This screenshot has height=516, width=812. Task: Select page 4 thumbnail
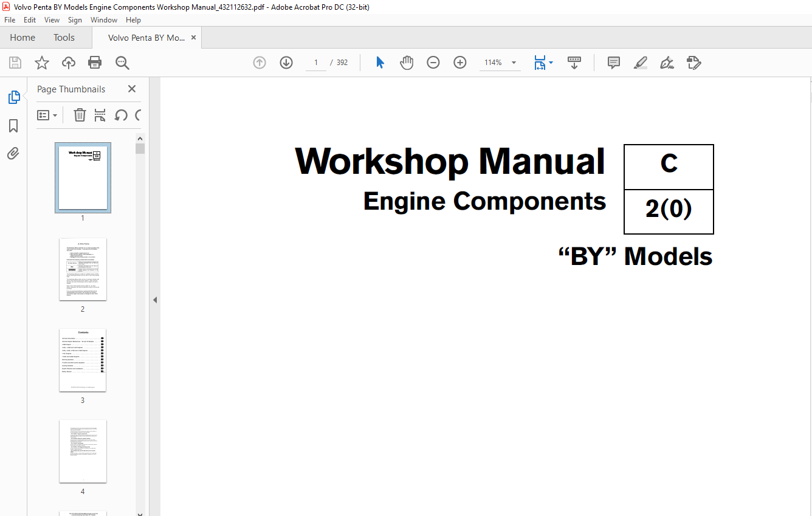coord(83,452)
